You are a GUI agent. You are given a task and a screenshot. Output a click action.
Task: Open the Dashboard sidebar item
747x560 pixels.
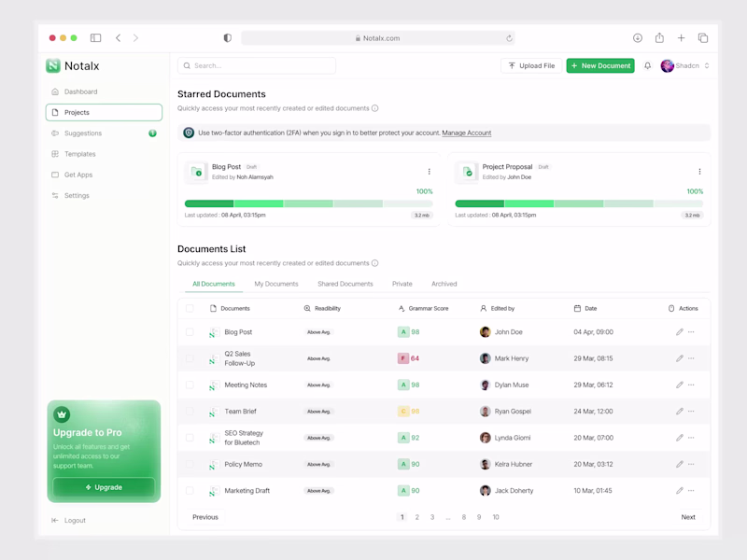tap(104, 91)
